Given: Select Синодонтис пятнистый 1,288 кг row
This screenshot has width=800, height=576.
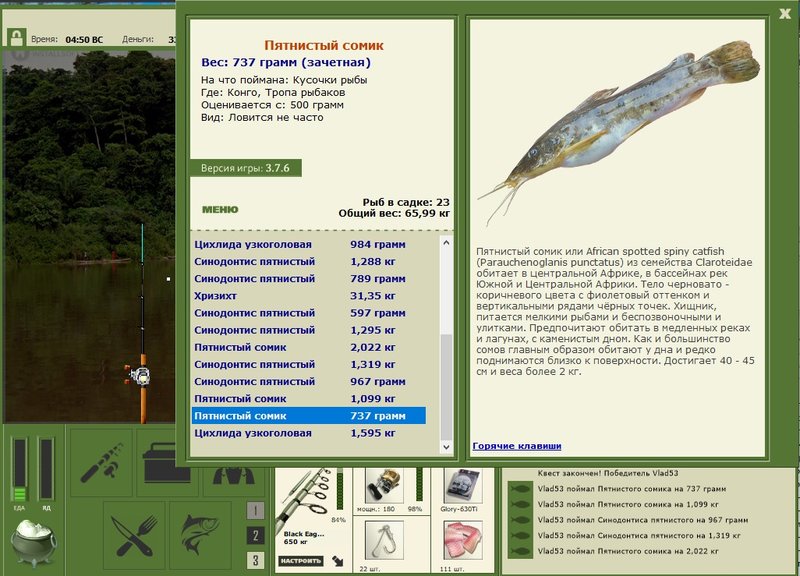Looking at the screenshot, I should [x=309, y=262].
